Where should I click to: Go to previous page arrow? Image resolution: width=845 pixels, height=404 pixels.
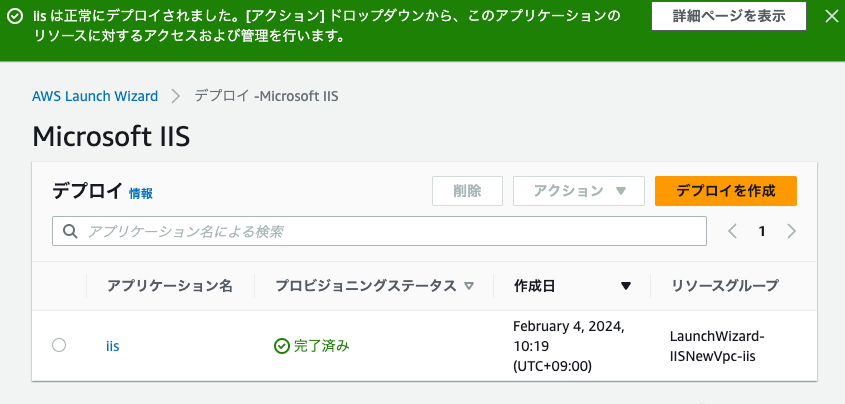[x=732, y=231]
